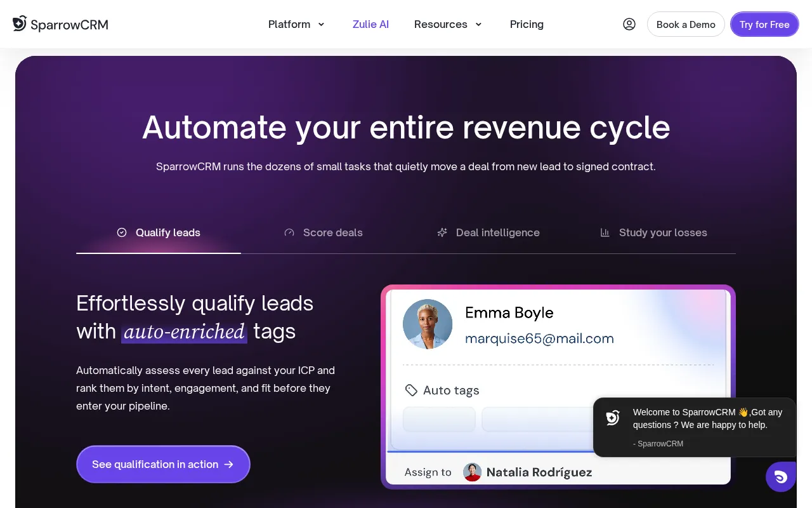
Task: Click the Qualify leads checkmark icon
Action: pyautogui.click(x=122, y=232)
